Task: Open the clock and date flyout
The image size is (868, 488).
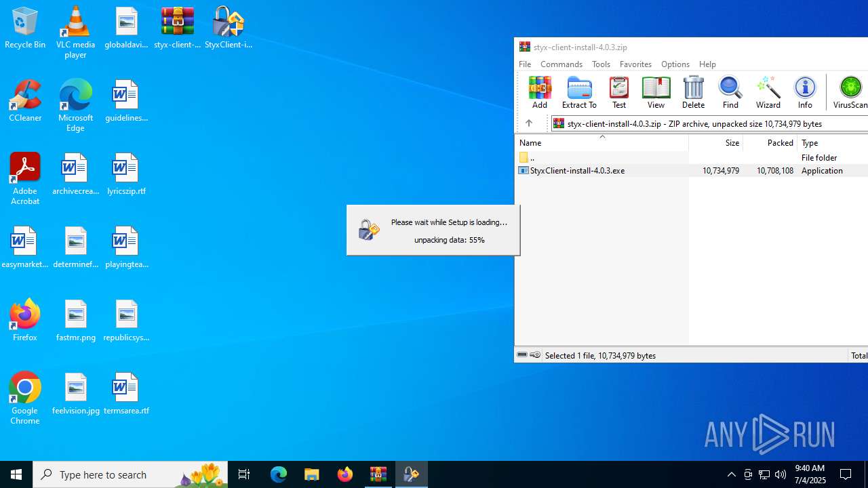Action: [810, 474]
